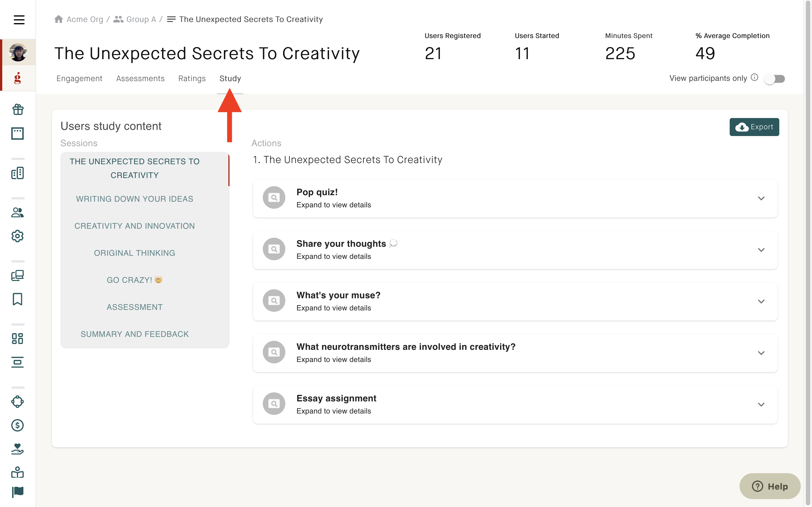
Task: Expand the Essay assignment chevron
Action: (x=761, y=404)
